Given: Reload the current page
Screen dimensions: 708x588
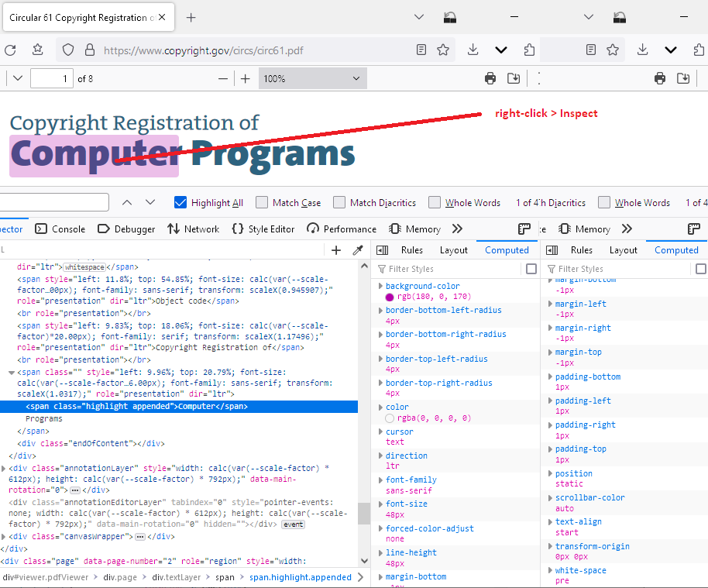Looking at the screenshot, I should pos(10,50).
